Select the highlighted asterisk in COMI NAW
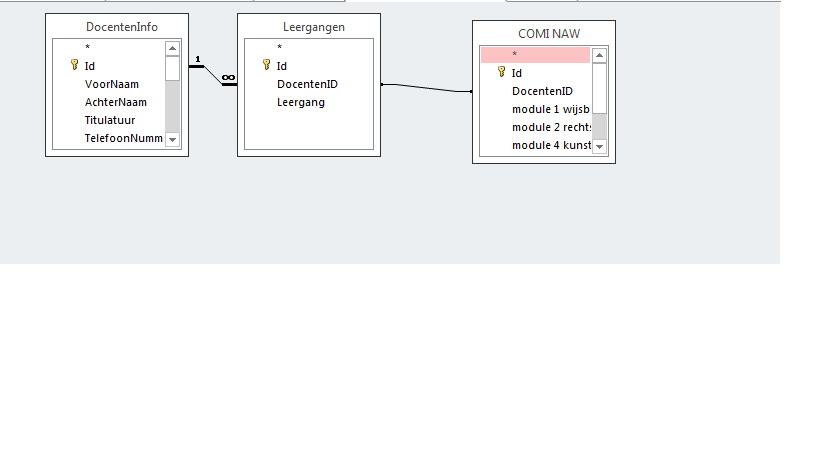 point(535,54)
